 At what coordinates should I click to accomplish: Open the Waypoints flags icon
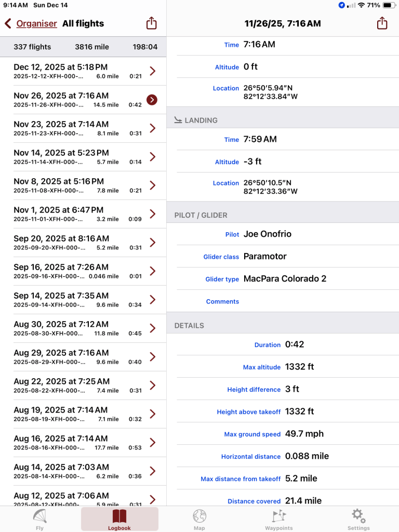[x=279, y=518]
